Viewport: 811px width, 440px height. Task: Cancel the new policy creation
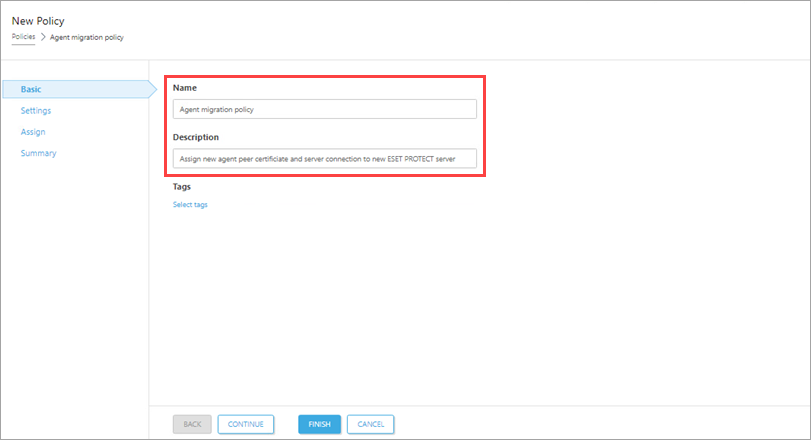(371, 424)
